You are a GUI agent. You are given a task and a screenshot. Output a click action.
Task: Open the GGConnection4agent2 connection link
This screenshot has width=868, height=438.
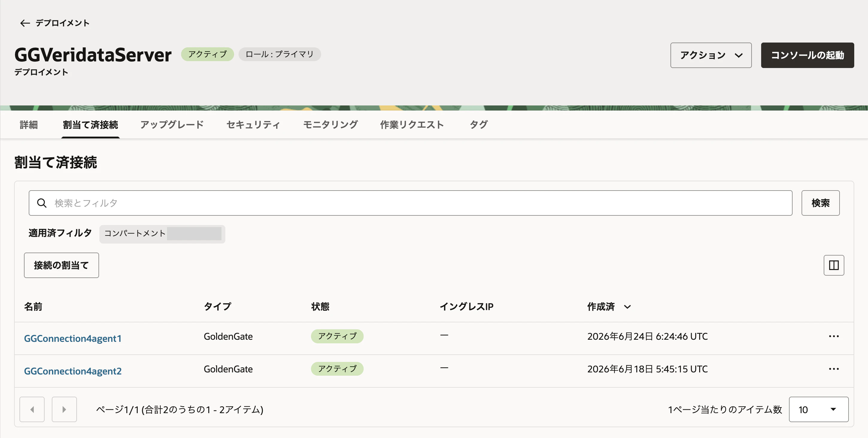pyautogui.click(x=73, y=371)
